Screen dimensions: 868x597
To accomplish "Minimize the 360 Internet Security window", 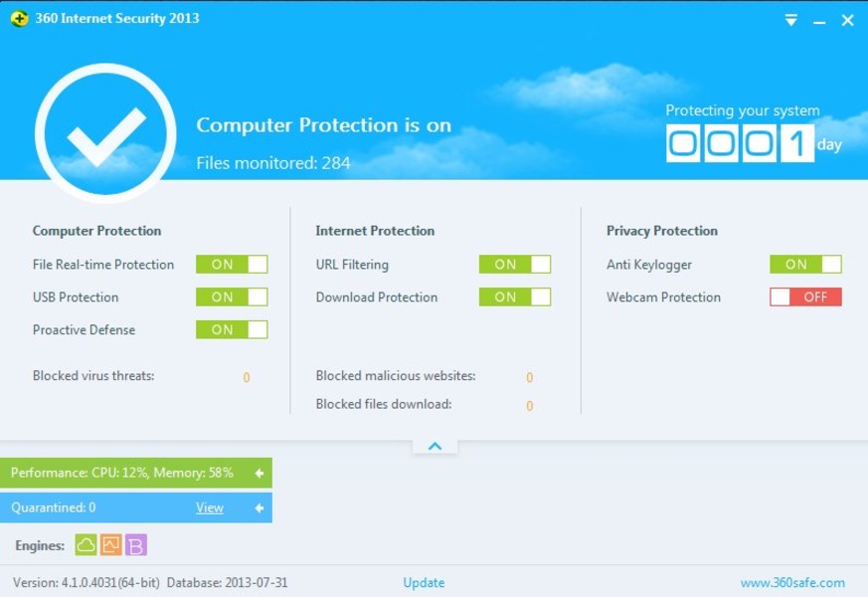I will pyautogui.click(x=819, y=22).
